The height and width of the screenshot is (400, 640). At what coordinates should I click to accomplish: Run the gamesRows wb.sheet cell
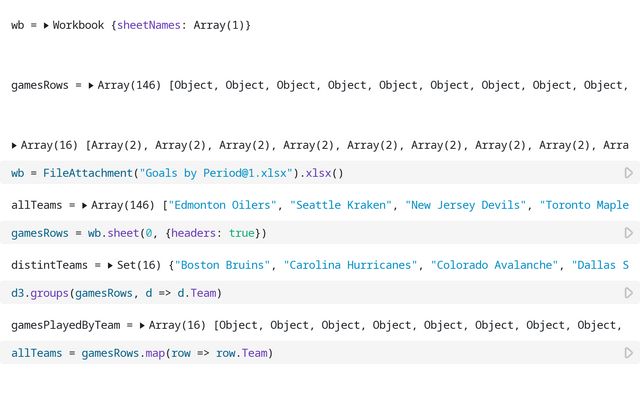click(x=628, y=233)
